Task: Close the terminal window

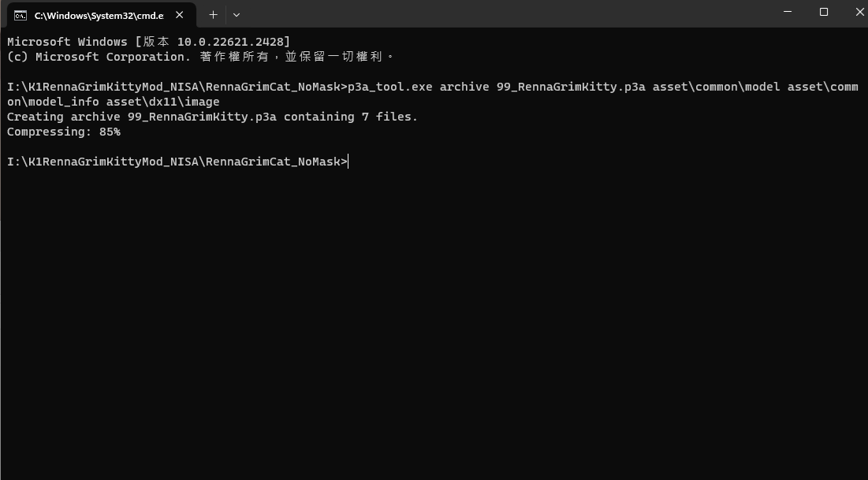Action: (x=859, y=12)
